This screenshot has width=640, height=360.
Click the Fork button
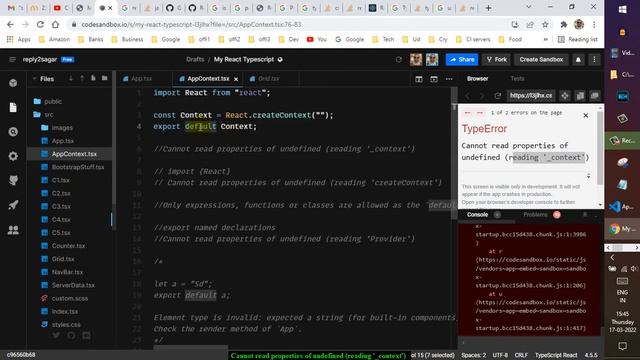click(497, 60)
